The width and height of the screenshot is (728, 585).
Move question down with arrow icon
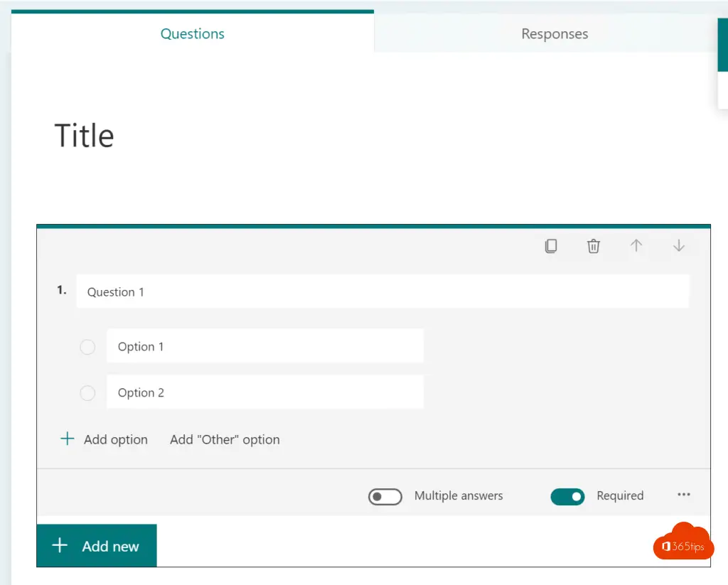pos(679,246)
